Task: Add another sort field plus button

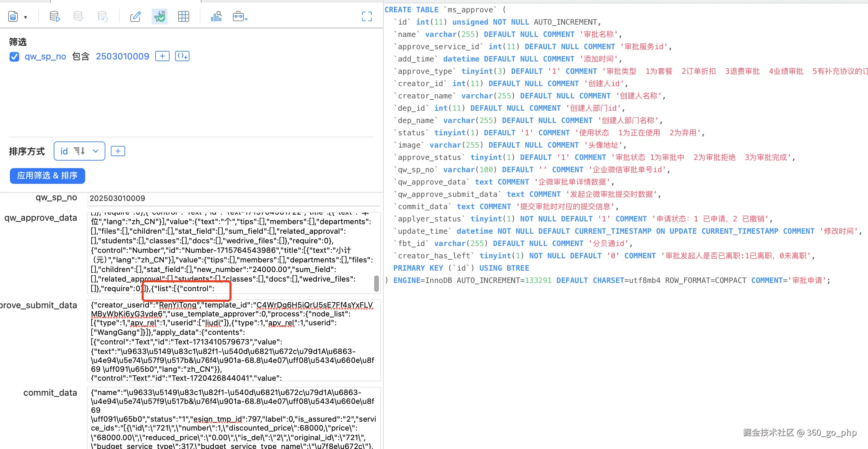Action: [x=118, y=151]
